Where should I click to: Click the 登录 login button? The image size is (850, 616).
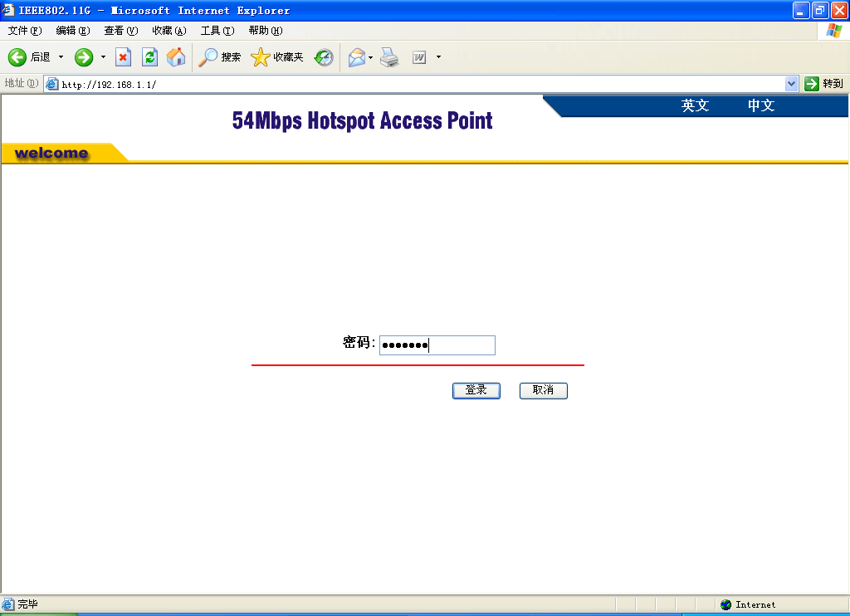coord(476,390)
